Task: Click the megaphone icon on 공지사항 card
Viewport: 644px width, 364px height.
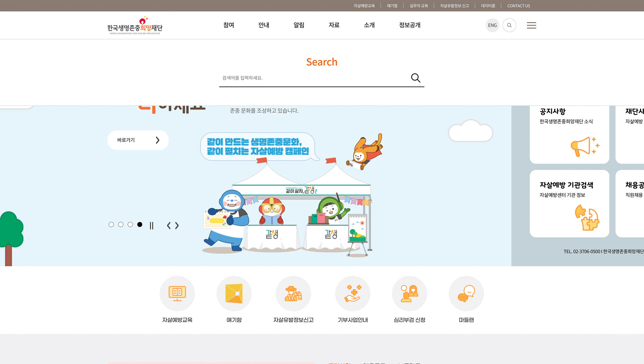Action: (585, 147)
